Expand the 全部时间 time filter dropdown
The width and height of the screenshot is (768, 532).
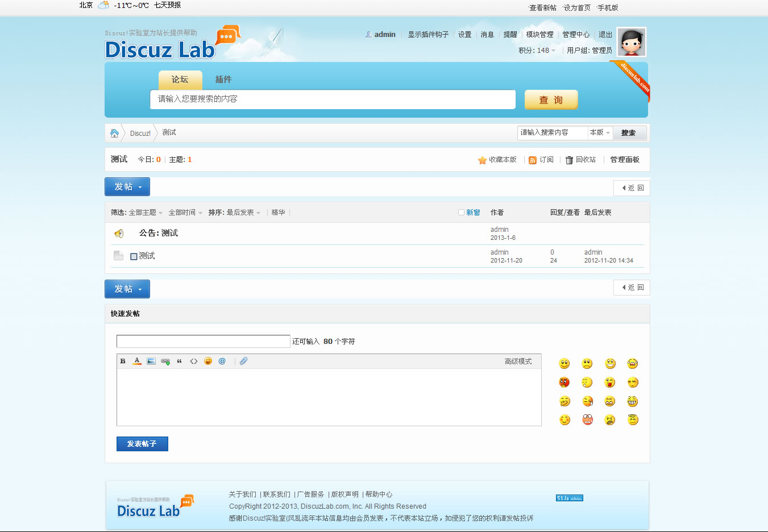point(185,213)
